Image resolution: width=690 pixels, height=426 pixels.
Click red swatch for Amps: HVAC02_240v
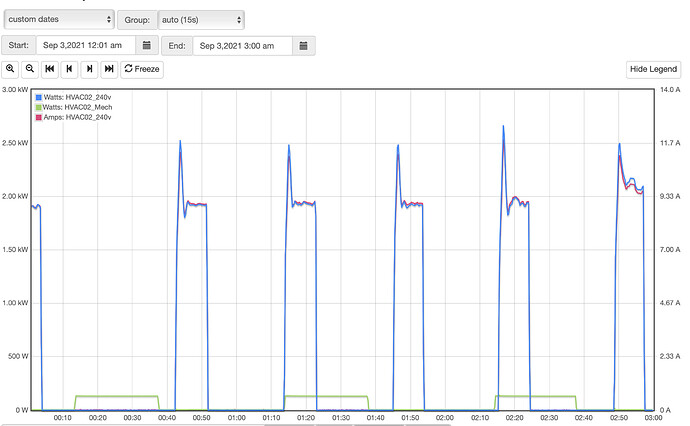(x=39, y=118)
